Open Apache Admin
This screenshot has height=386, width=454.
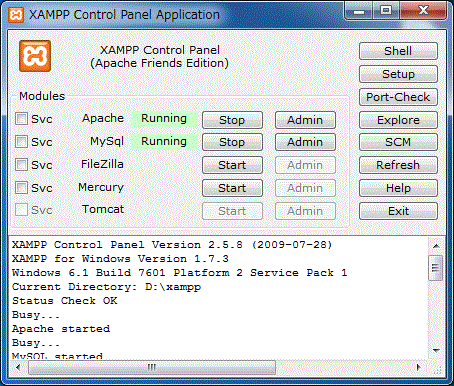tap(305, 120)
